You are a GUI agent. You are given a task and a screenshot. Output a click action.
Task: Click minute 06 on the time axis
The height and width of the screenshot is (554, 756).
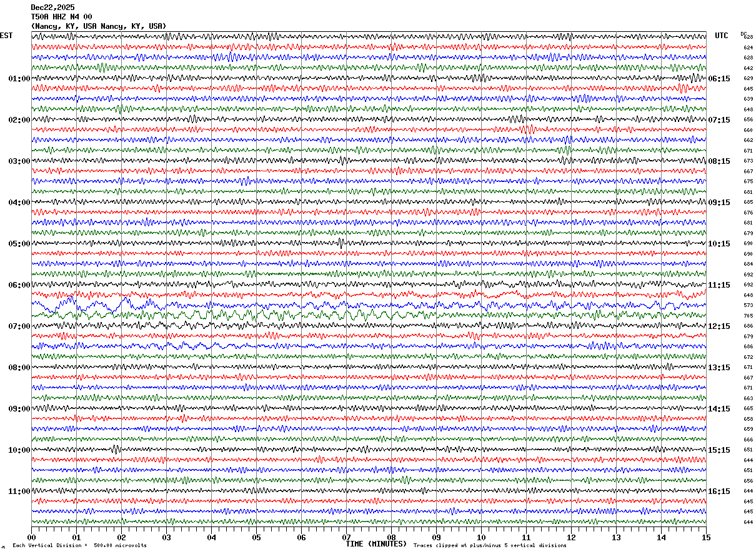(301, 537)
